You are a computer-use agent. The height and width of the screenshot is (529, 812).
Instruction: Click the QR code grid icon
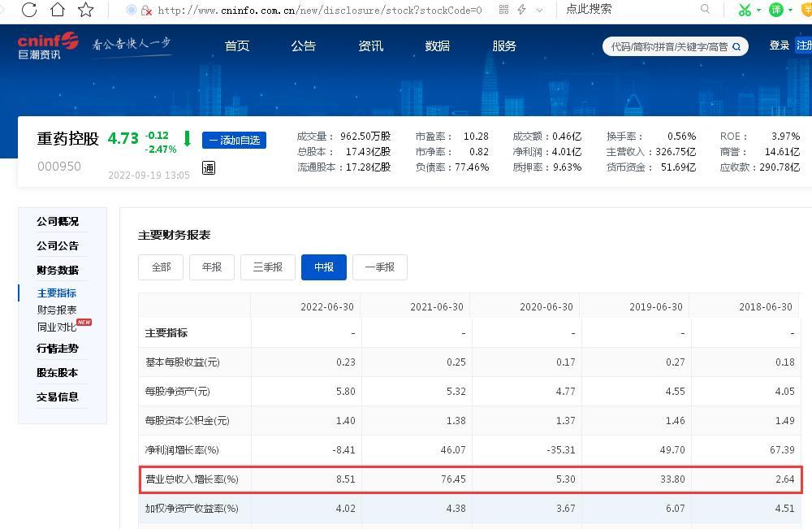click(503, 9)
